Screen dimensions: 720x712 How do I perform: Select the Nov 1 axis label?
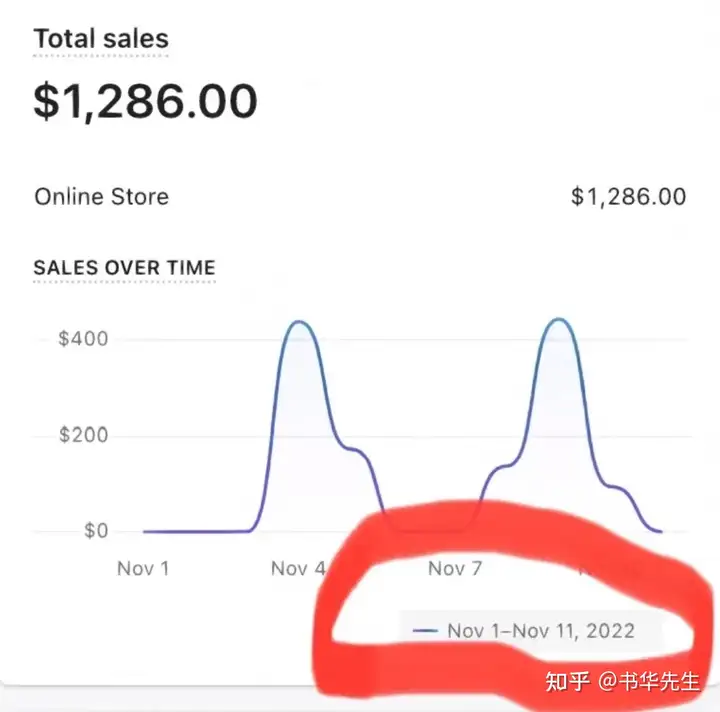143,569
